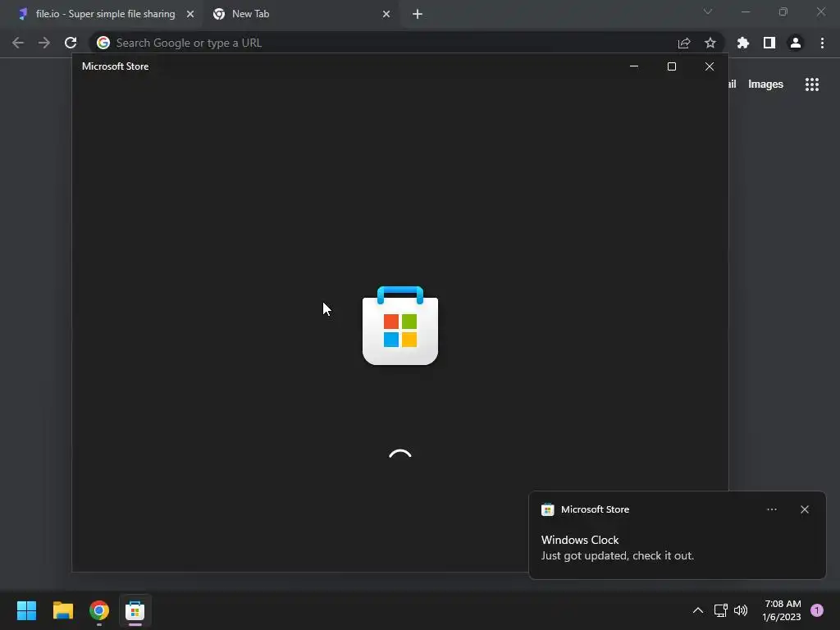Open clock and calendar showing 7:08 AM
This screenshot has height=630, width=840.
point(782,610)
